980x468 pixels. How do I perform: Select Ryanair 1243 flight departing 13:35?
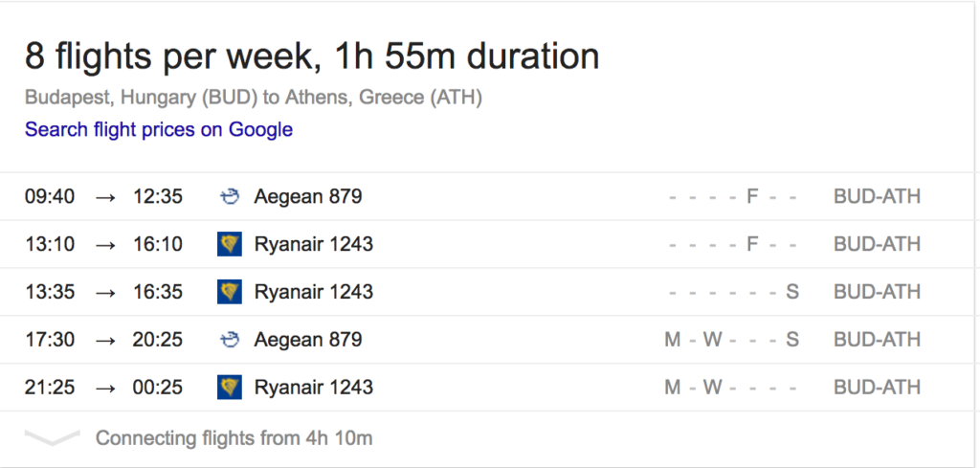point(487,292)
